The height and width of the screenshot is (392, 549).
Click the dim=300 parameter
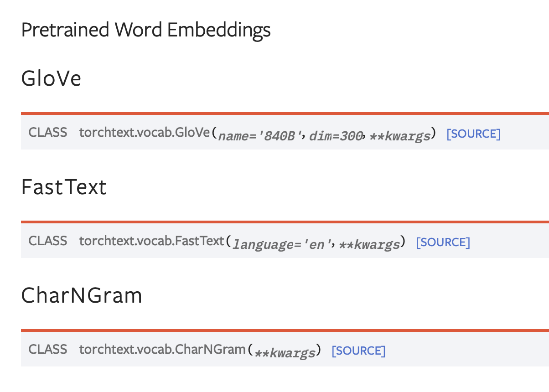336,136
